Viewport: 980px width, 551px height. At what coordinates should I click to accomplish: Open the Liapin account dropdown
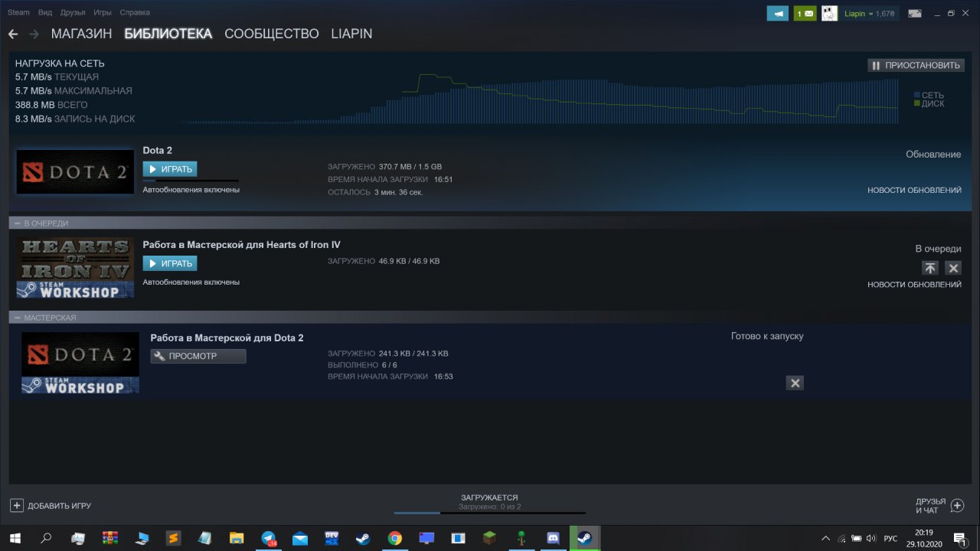pyautogui.click(x=869, y=13)
